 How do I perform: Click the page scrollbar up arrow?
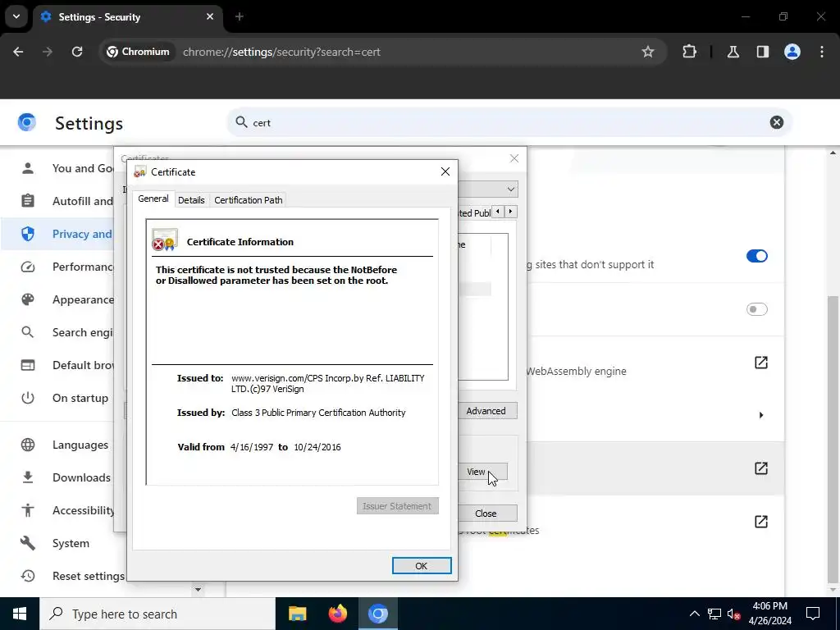[x=833, y=153]
